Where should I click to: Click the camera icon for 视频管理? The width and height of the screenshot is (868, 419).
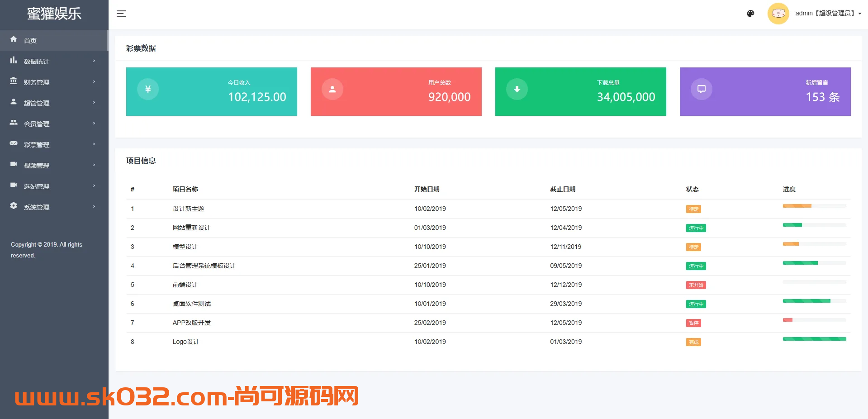coord(14,164)
